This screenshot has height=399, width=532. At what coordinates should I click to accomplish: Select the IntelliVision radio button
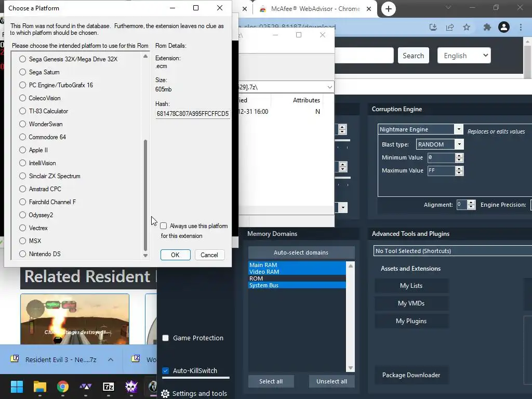tap(23, 163)
